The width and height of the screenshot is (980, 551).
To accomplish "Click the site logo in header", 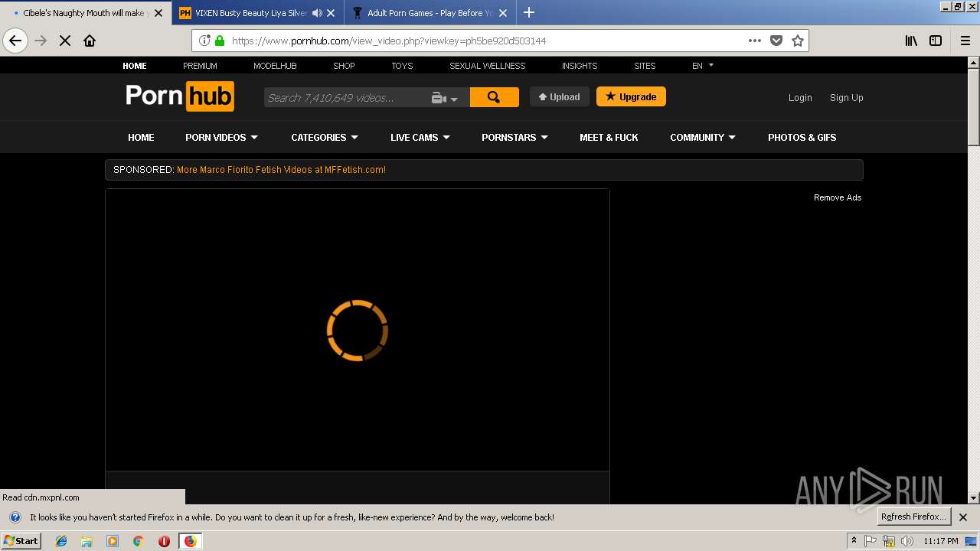I will click(x=180, y=96).
